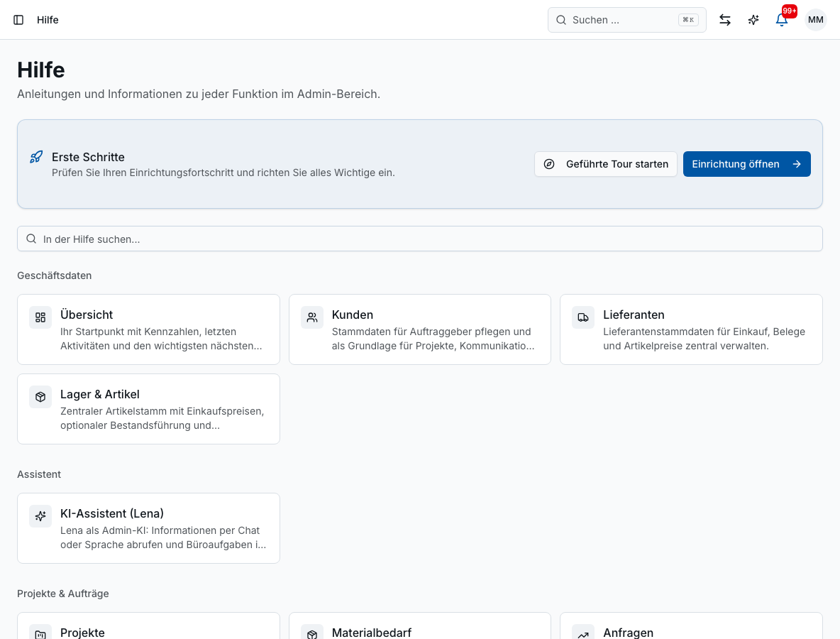The image size is (840, 639).
Task: Open the Übersicht help card
Action: (x=148, y=329)
